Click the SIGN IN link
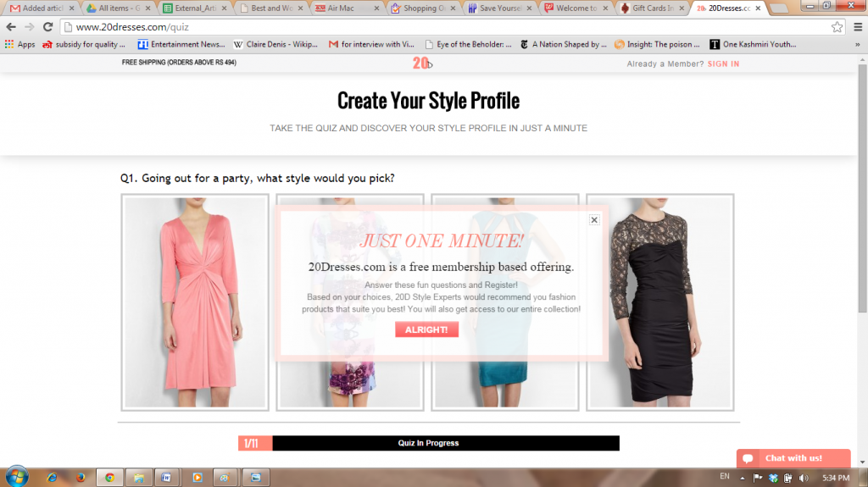The width and height of the screenshot is (868, 487). pos(723,64)
